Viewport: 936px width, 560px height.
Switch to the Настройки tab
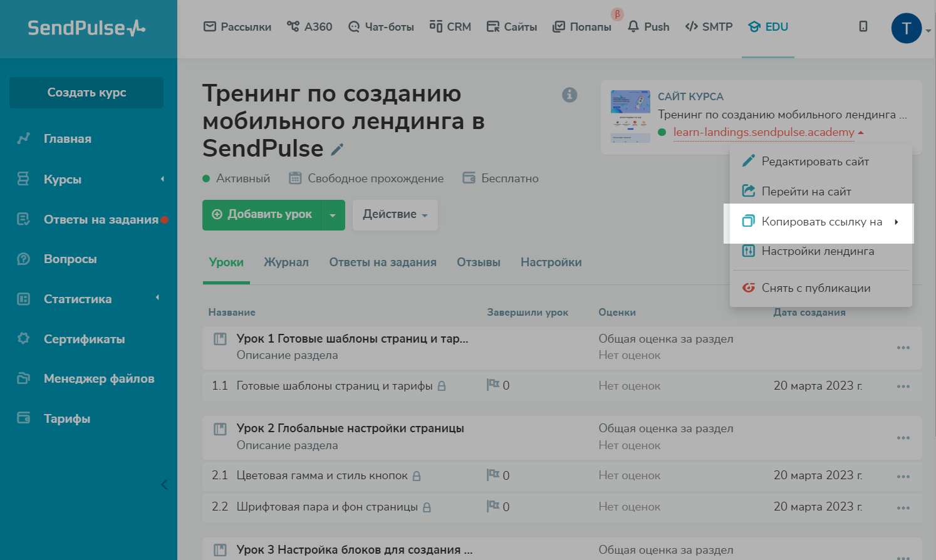click(551, 262)
